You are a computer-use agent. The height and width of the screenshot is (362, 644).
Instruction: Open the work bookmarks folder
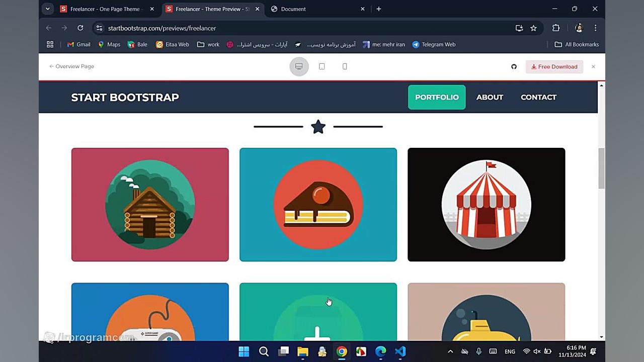click(208, 44)
